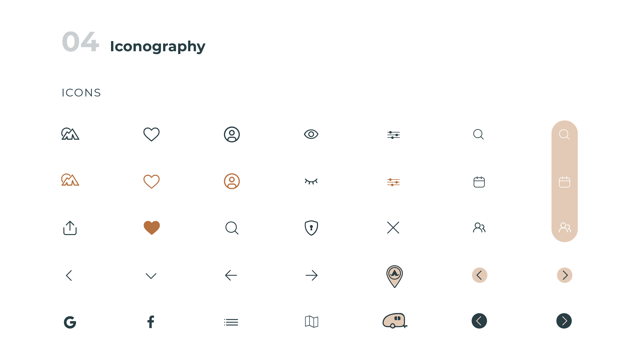Screen dimensions: 639x364
Task: Select the shield with keyhole icon
Action: tap(311, 228)
